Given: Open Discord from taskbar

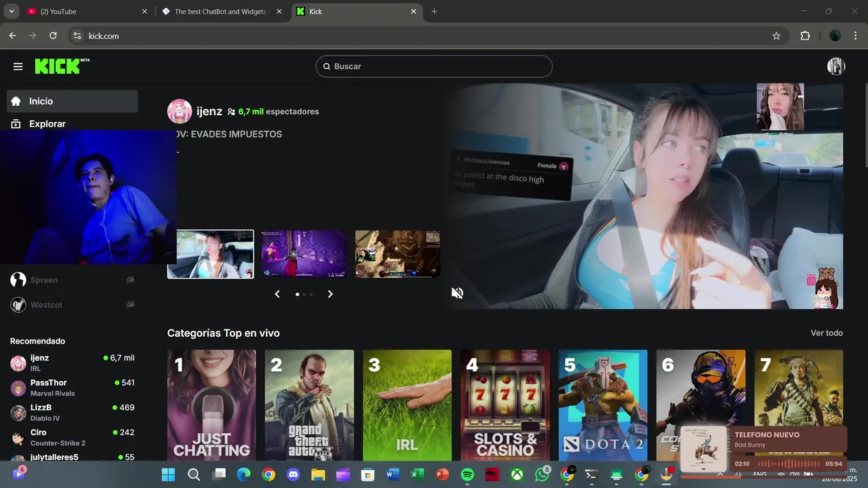Looking at the screenshot, I should pyautogui.click(x=294, y=474).
